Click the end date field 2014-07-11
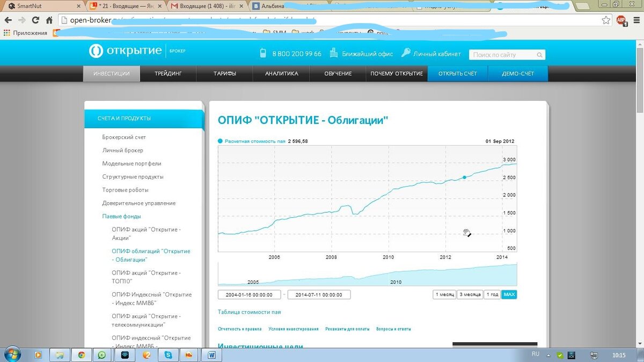Screen dimensions: 644x362 click(x=319, y=294)
